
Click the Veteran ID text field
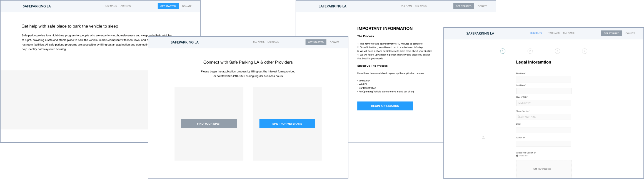click(x=543, y=144)
